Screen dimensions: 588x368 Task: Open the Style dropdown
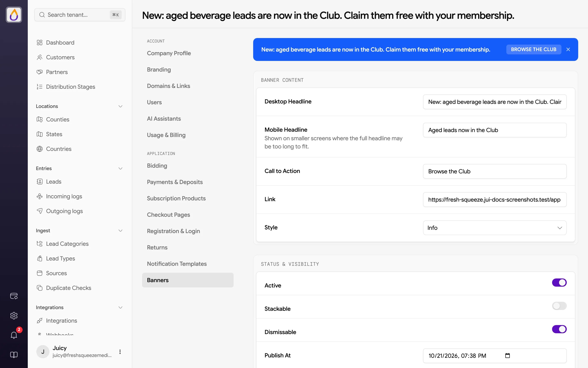pyautogui.click(x=495, y=228)
